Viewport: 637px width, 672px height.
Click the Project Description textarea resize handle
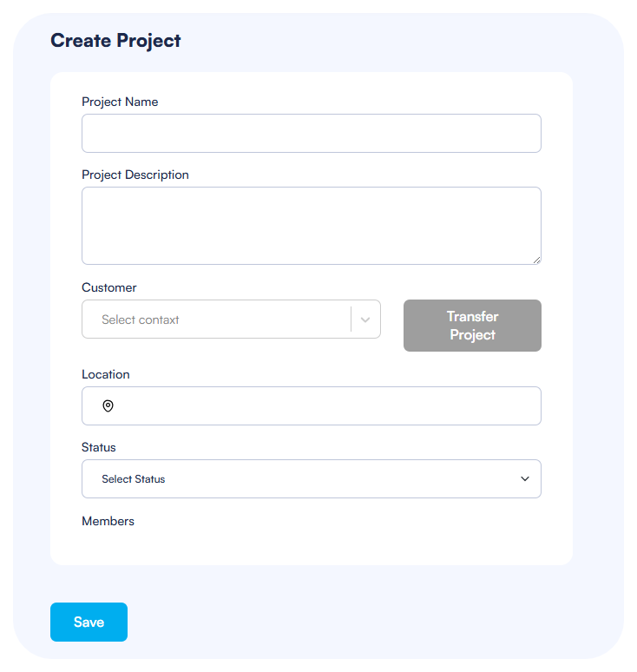[x=536, y=259]
